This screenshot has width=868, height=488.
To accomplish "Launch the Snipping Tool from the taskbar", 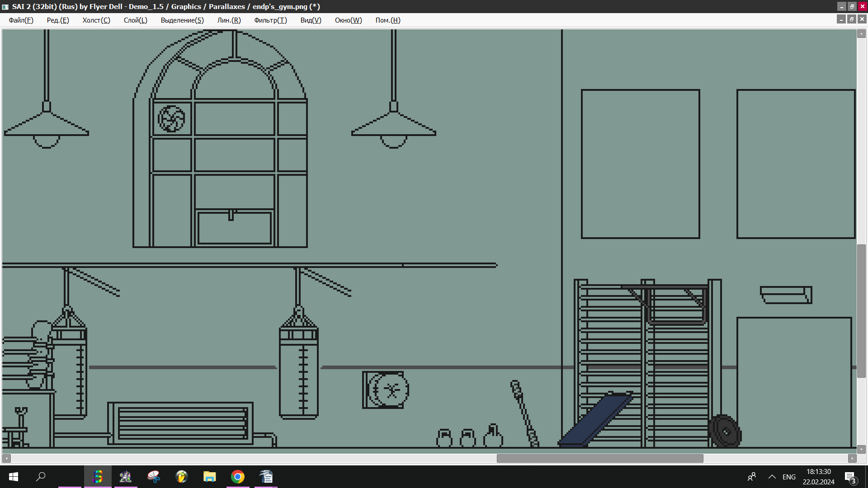I will 154,477.
